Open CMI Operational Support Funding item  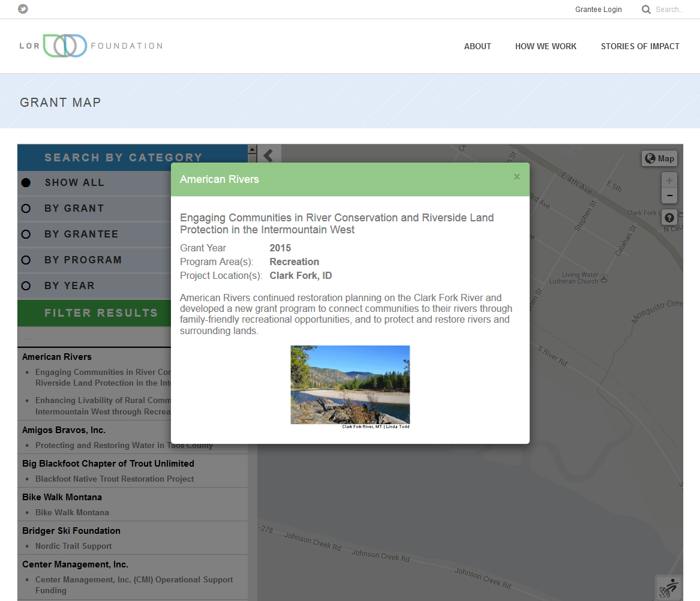click(134, 585)
